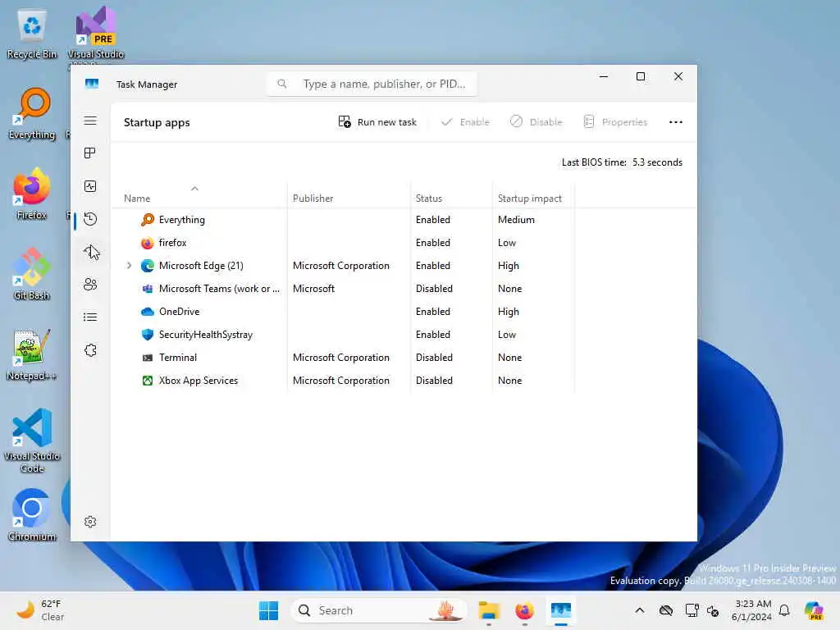840x630 pixels.
Task: Click the OneDrive cloud icon in list
Action: click(148, 311)
